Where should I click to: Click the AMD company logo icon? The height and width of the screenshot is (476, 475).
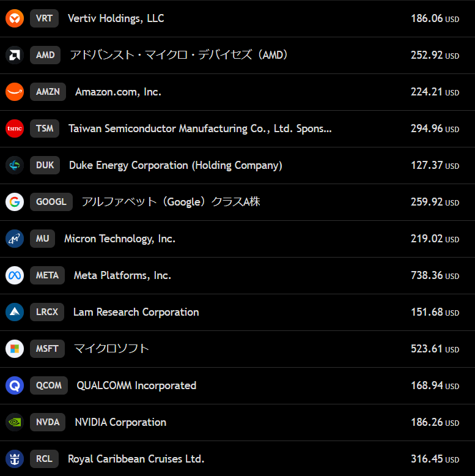coord(15,55)
